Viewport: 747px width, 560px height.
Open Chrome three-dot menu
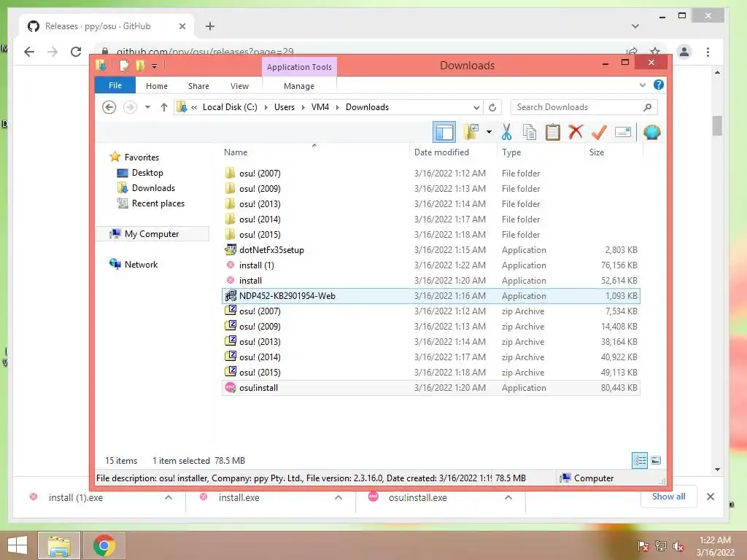(x=708, y=52)
